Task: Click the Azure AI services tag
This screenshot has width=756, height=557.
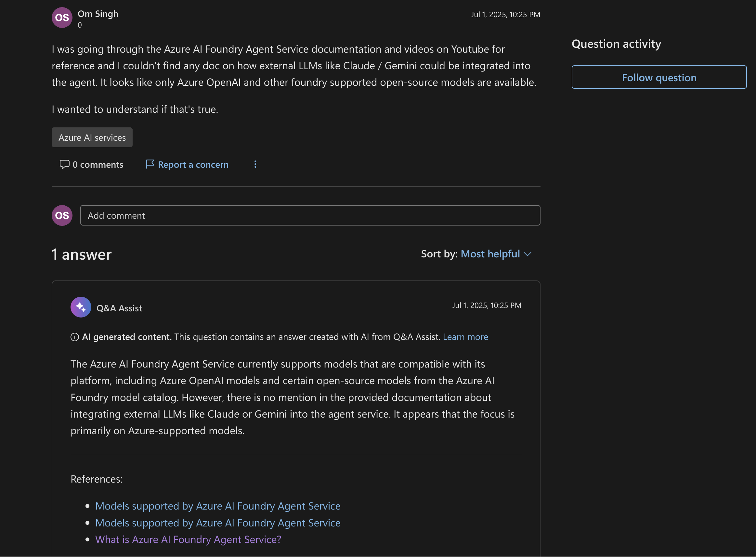Action: (92, 137)
